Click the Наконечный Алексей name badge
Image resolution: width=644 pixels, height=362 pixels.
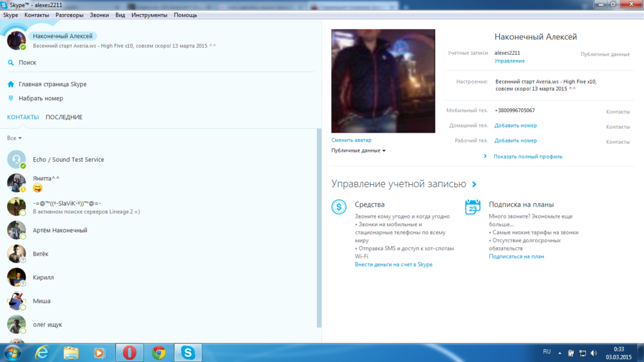(x=62, y=36)
